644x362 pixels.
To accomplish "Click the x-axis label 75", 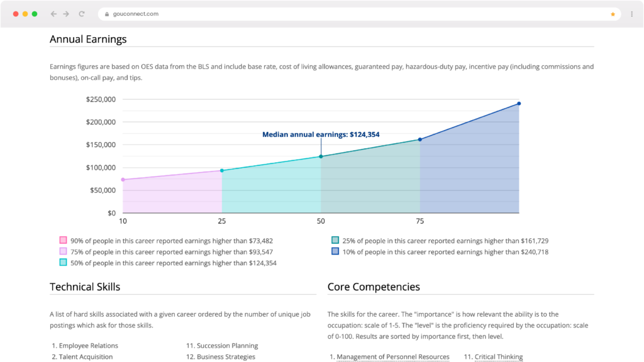I will (419, 221).
